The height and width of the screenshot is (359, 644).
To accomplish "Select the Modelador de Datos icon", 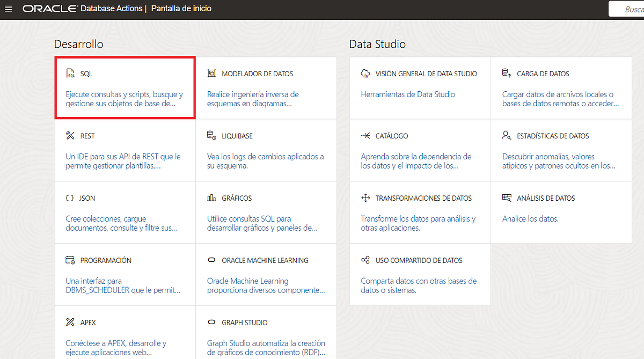I will 212,73.
